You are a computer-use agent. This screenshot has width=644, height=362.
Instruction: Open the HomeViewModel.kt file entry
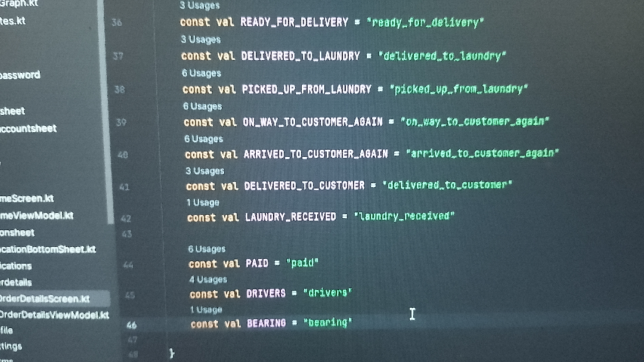[37, 215]
